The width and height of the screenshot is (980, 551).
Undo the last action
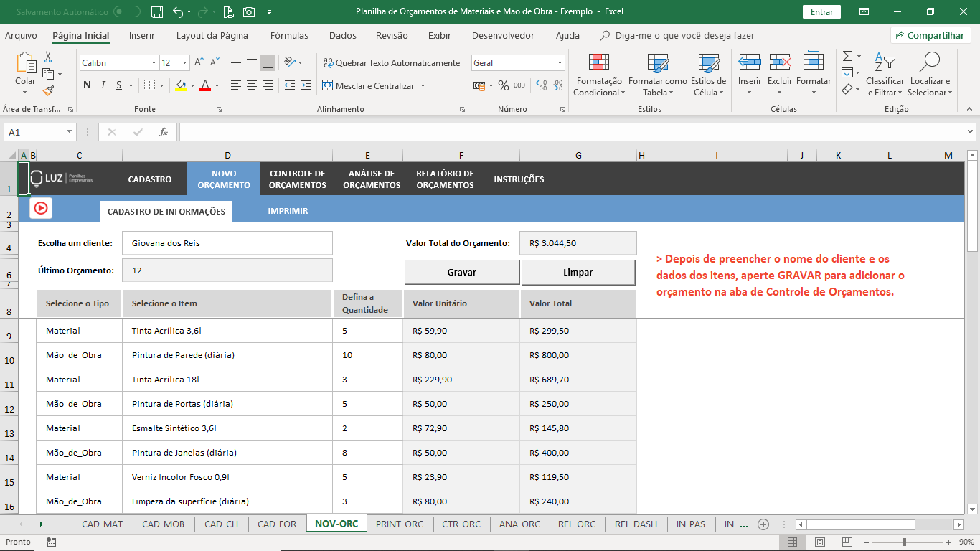click(178, 11)
